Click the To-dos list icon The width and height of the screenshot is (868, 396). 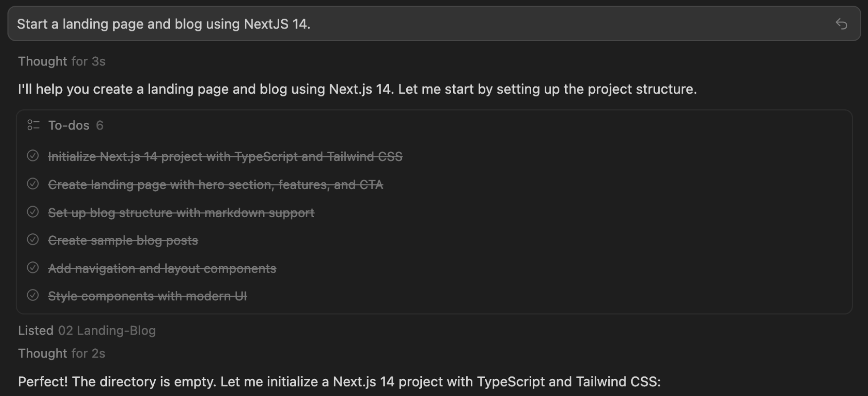(33, 125)
